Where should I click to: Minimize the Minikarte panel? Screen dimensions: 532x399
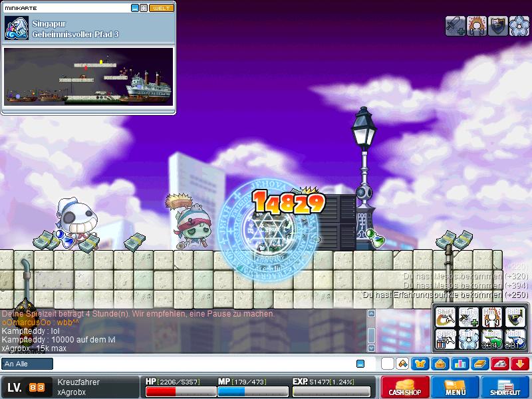point(135,8)
